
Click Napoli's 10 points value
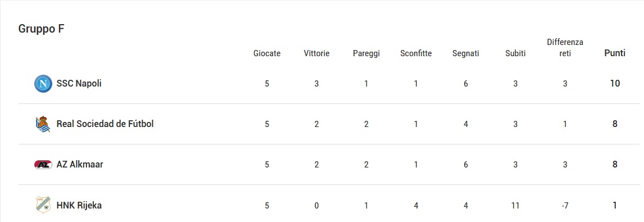[x=615, y=83]
